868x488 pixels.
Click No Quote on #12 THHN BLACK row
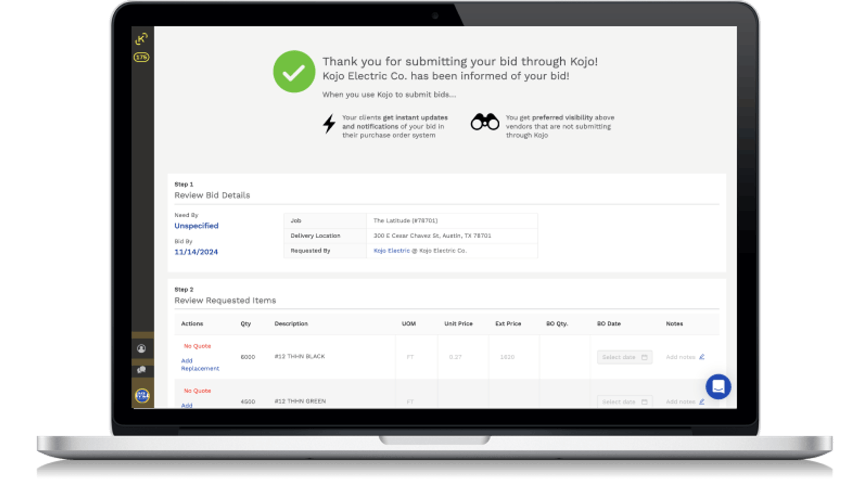tap(197, 346)
